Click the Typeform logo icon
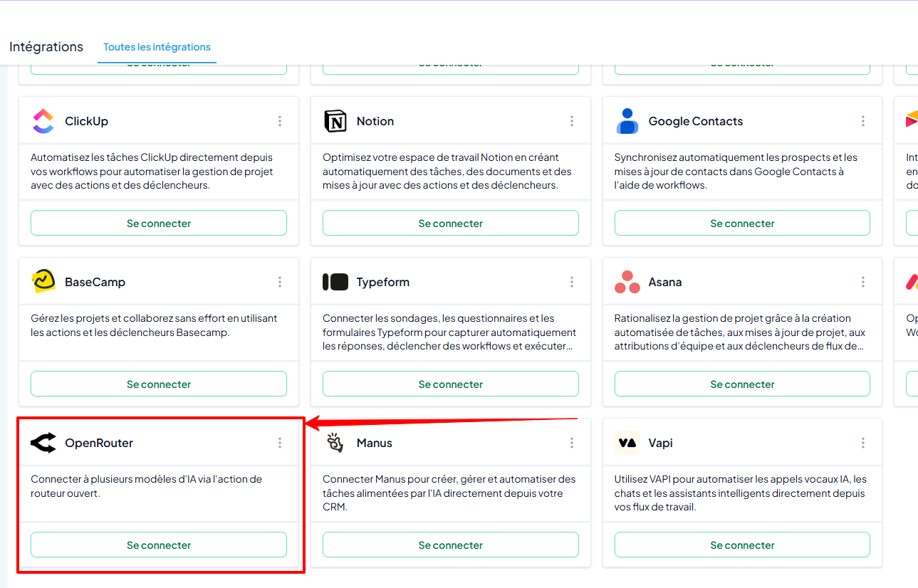This screenshot has height=588, width=918. [x=335, y=282]
